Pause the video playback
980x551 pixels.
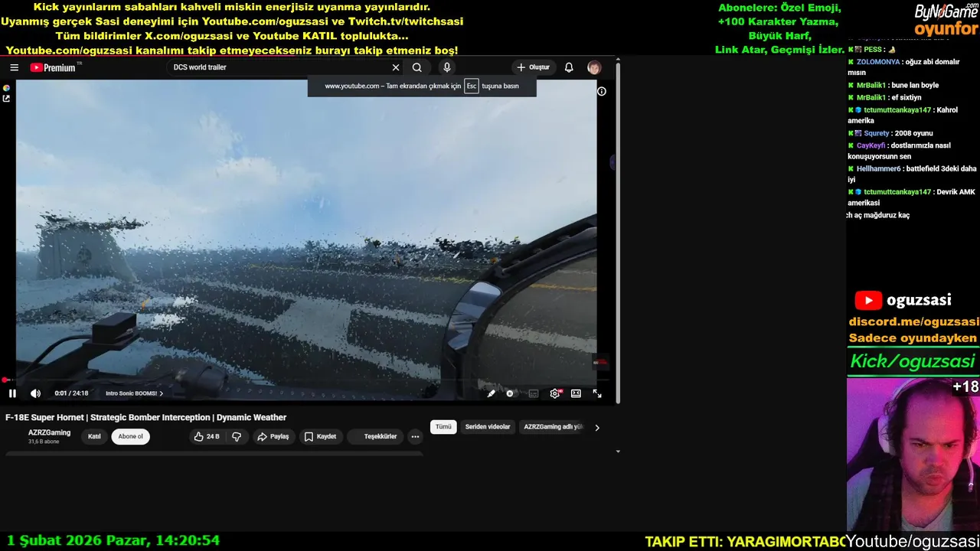click(x=12, y=393)
